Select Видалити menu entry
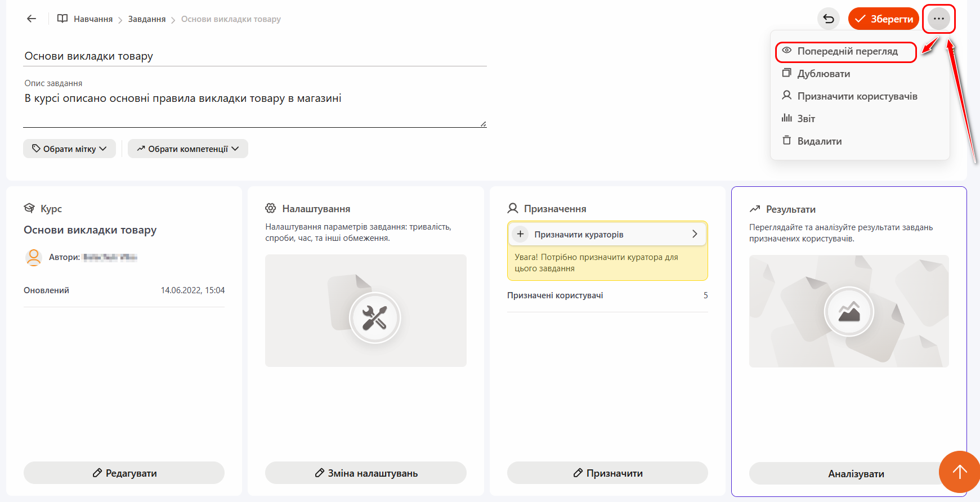 (x=819, y=141)
